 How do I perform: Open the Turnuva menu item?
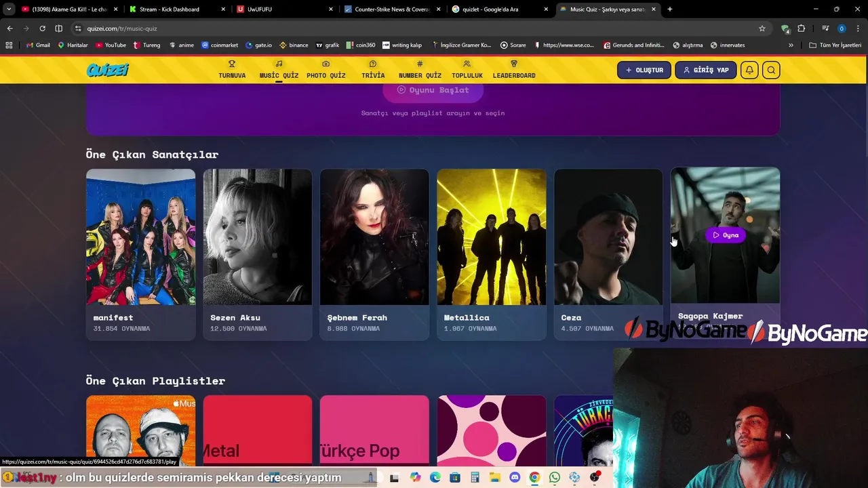click(232, 70)
